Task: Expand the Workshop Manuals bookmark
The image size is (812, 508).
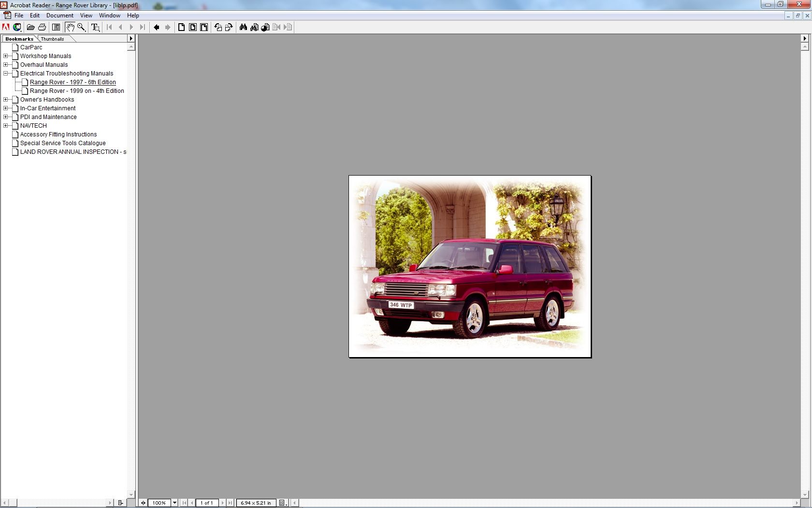Action: coord(6,56)
